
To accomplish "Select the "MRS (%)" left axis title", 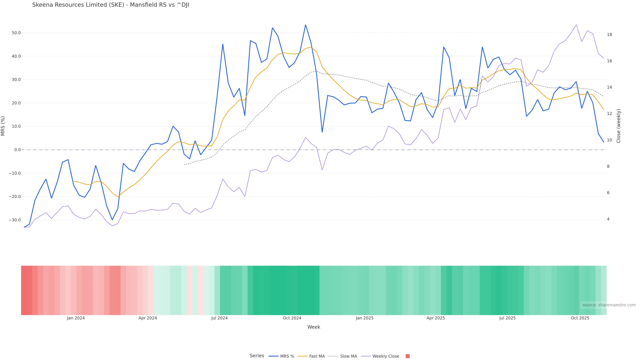I will (3, 126).
